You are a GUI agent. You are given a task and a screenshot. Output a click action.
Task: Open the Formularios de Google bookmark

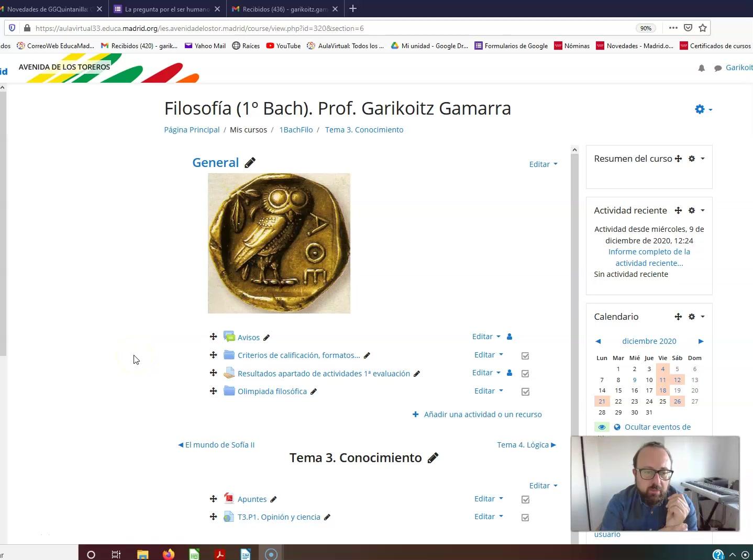point(511,46)
